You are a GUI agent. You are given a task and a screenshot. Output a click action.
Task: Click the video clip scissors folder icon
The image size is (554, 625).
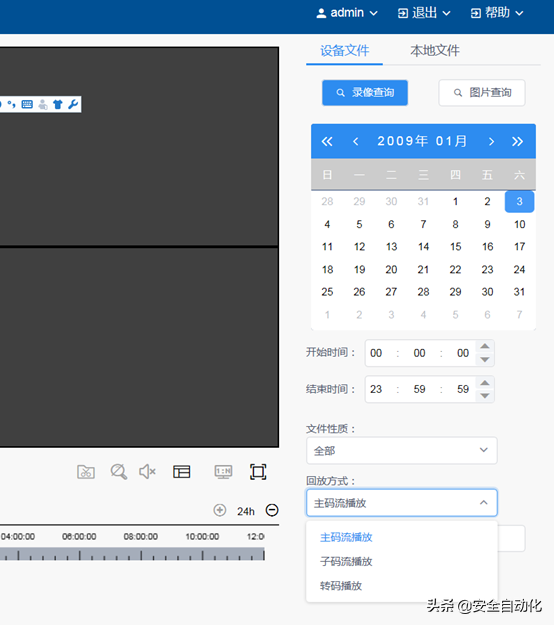coord(86,472)
